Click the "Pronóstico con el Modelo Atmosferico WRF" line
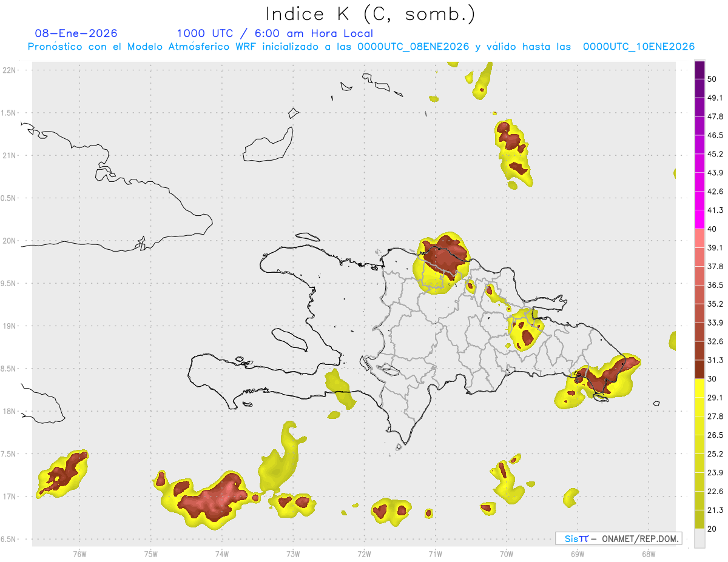Viewport: 728px width, 562px height. pos(362,47)
